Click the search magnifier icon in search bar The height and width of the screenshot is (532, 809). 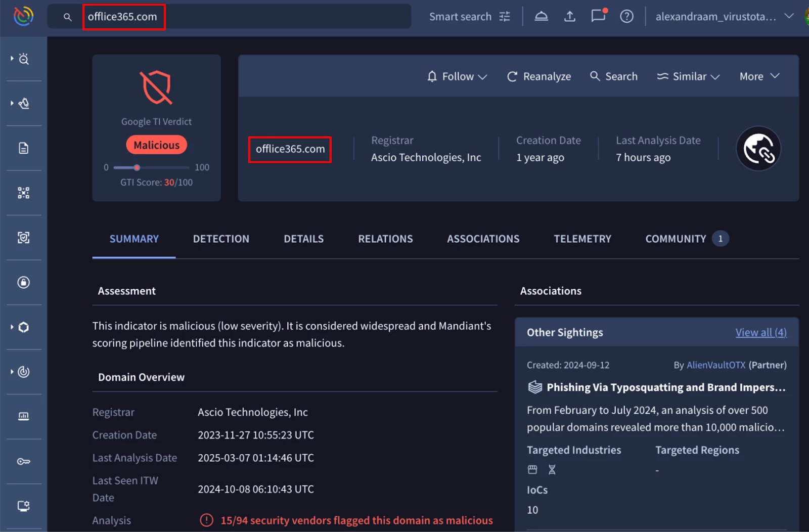pyautogui.click(x=67, y=17)
